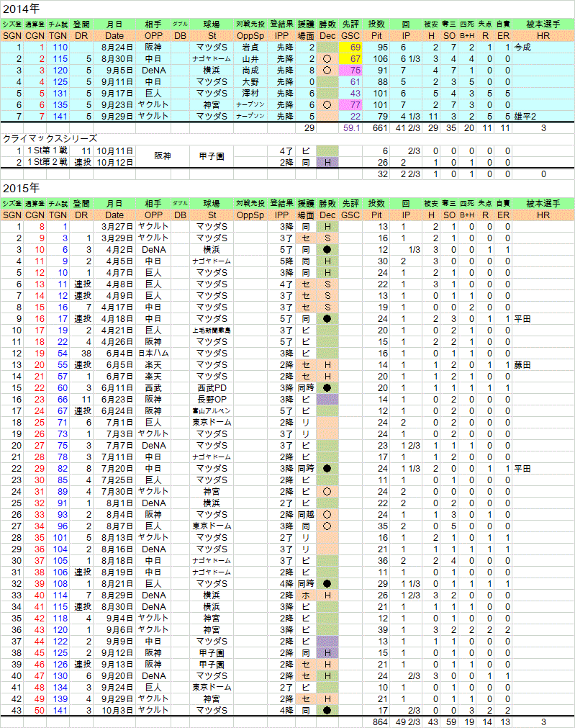Select the HR cell reading 今成
575x728 pixels.
point(543,48)
